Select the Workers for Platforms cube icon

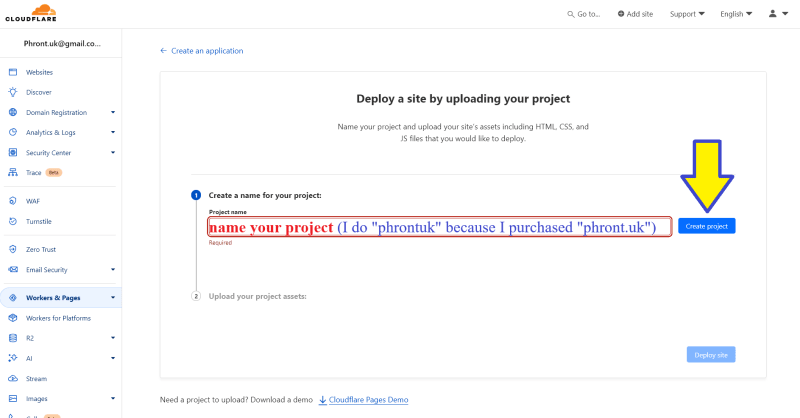pos(13,318)
